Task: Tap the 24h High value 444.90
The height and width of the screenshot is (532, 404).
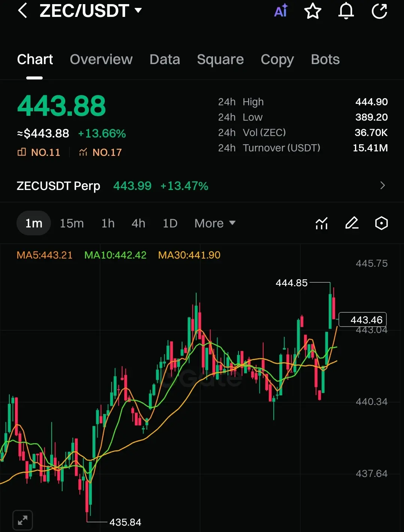Action: coord(371,102)
